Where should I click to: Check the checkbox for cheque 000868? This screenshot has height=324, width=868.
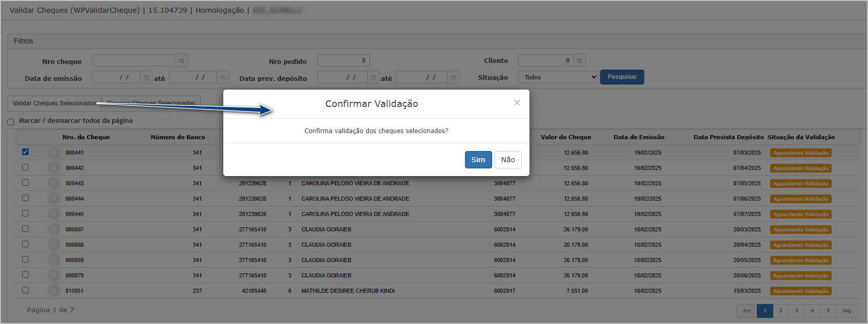point(26,244)
